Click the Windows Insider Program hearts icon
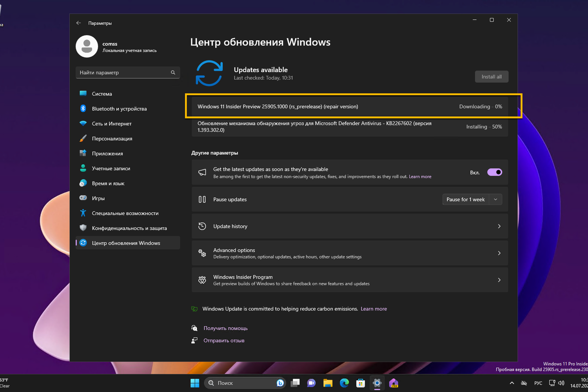Image resolution: width=588 pixels, height=392 pixels. pos(202,280)
